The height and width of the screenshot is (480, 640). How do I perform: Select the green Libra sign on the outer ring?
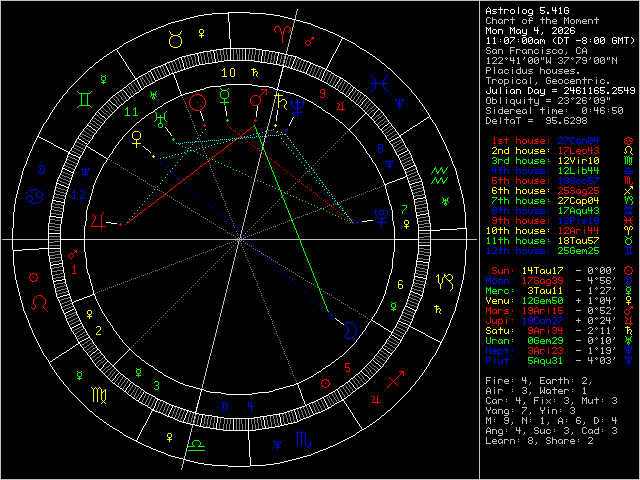point(196,445)
